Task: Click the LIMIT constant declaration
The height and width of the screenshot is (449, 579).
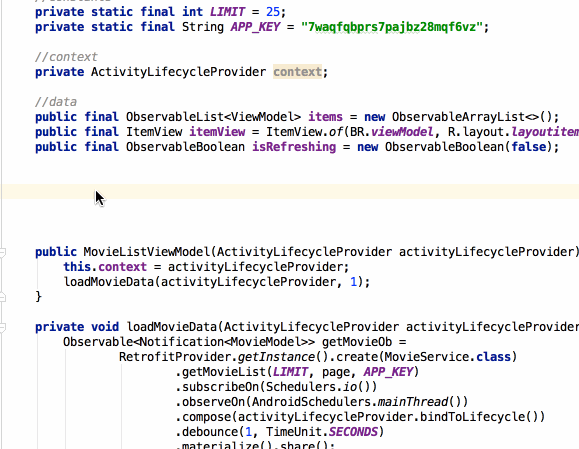Action: tap(227, 12)
